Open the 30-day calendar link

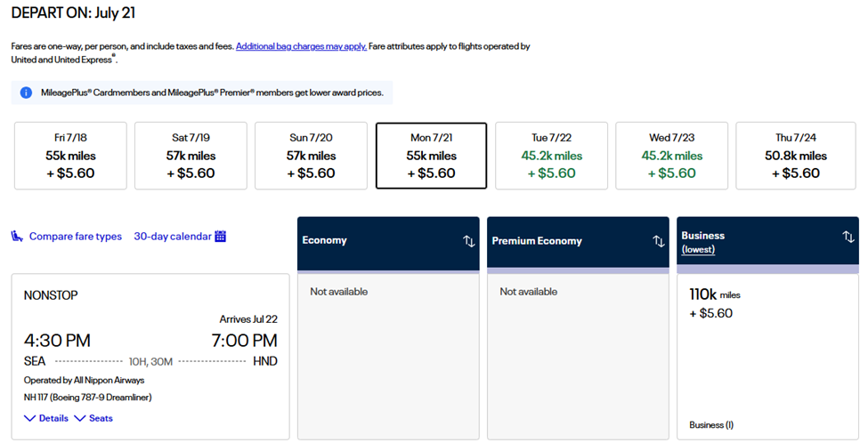click(x=173, y=237)
